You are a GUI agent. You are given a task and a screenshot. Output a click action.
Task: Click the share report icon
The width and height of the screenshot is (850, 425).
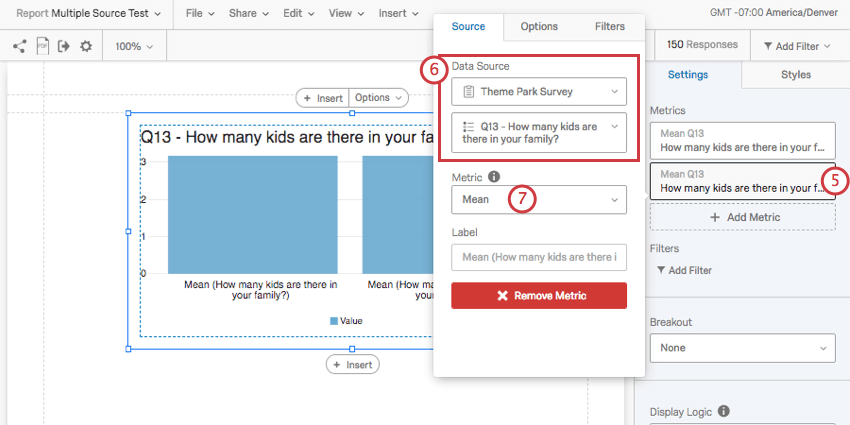[x=19, y=46]
